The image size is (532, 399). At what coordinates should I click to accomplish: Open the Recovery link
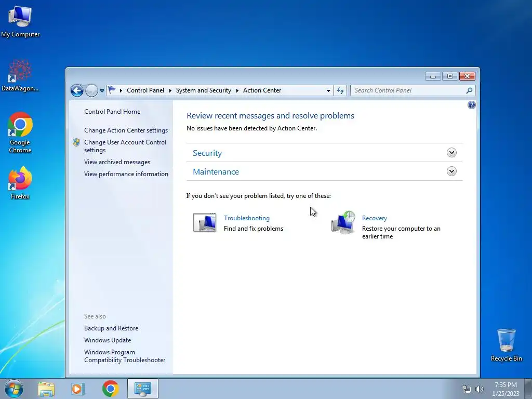click(x=375, y=218)
